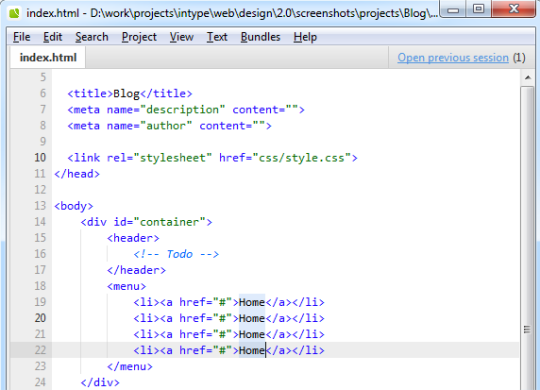The width and height of the screenshot is (540, 390).
Task: Click Home text on line 19
Action: pos(252,302)
